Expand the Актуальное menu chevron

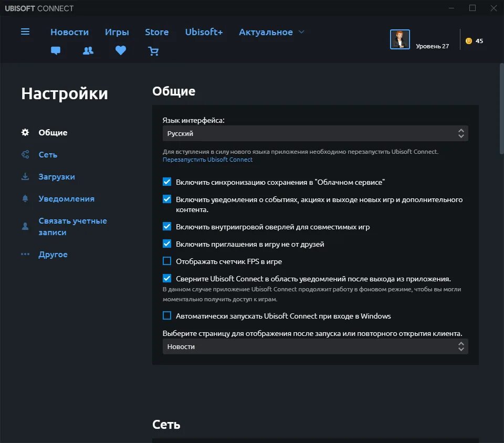pos(301,32)
